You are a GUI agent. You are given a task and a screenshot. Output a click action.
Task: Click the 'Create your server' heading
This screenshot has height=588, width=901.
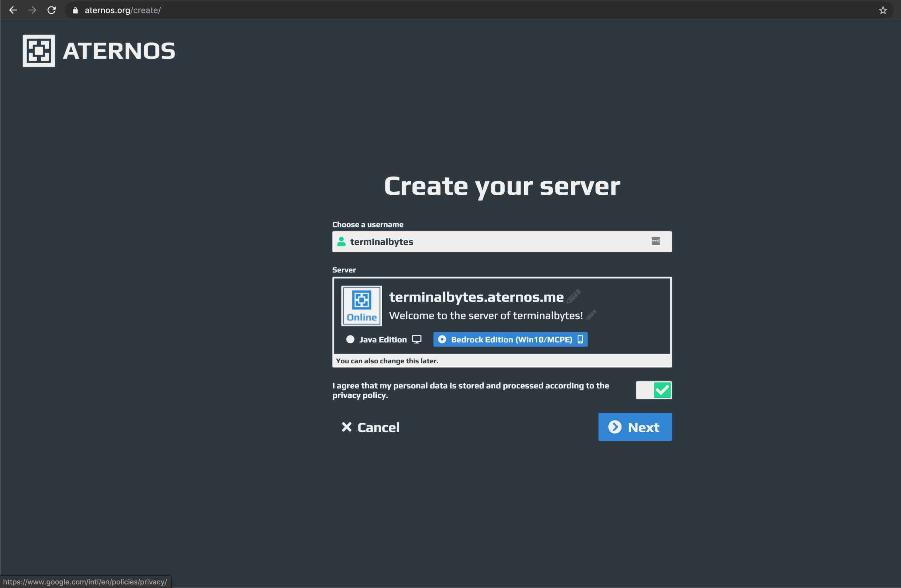point(502,186)
